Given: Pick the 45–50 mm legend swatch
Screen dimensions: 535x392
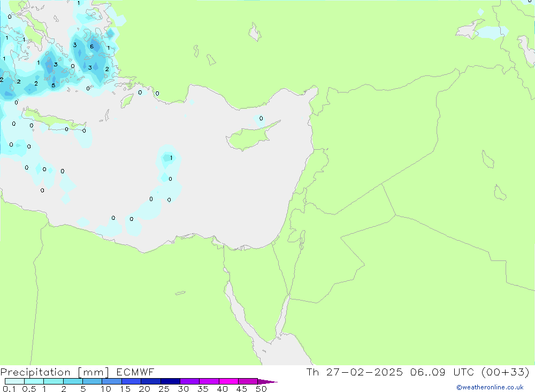Looking at the screenshot, I should click(x=248, y=381).
